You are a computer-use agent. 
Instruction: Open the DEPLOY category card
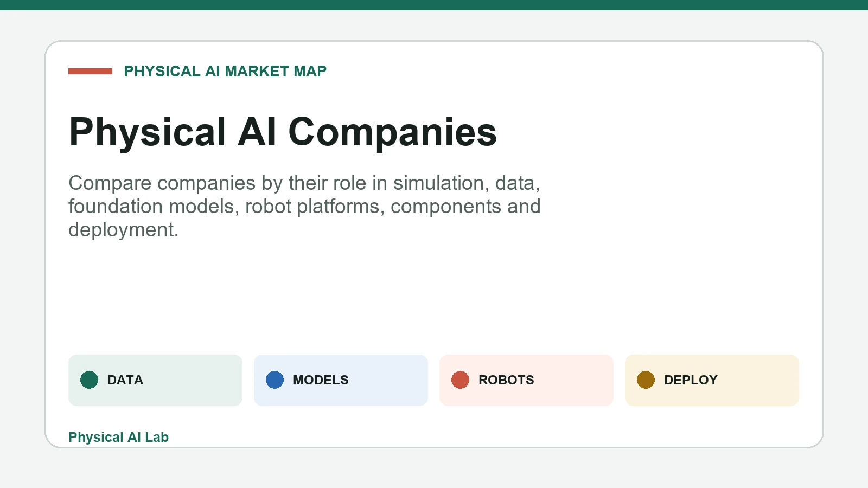click(x=712, y=380)
